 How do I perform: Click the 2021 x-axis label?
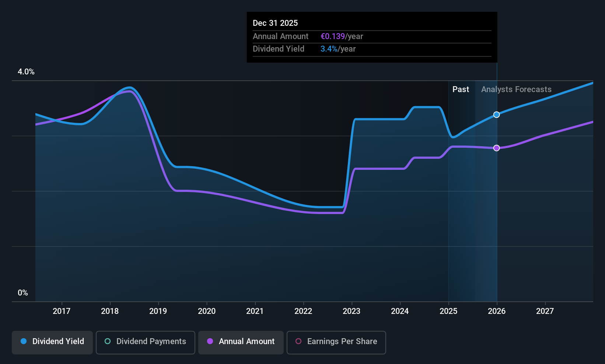(255, 311)
